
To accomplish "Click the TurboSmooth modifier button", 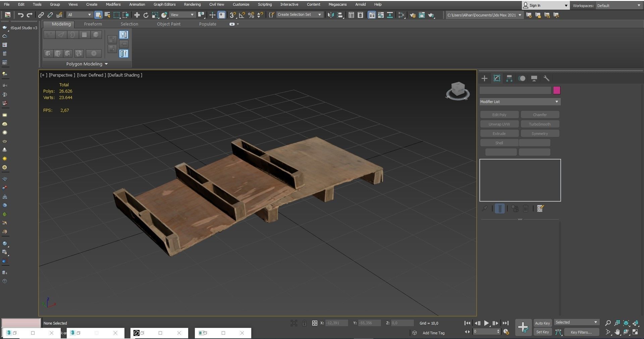I will pyautogui.click(x=540, y=124).
